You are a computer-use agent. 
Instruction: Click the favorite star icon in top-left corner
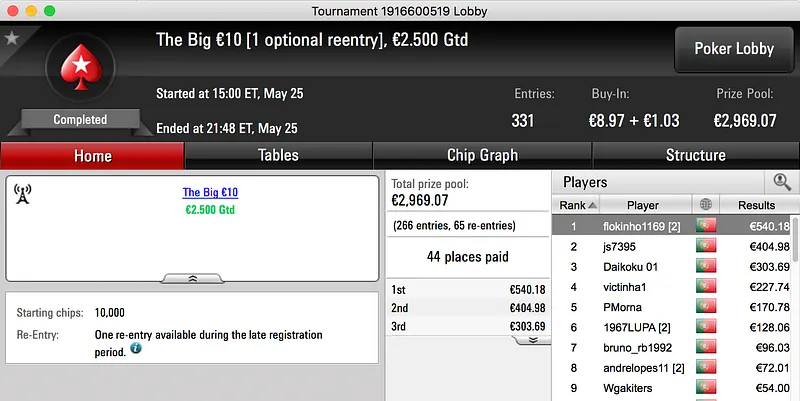(x=12, y=38)
